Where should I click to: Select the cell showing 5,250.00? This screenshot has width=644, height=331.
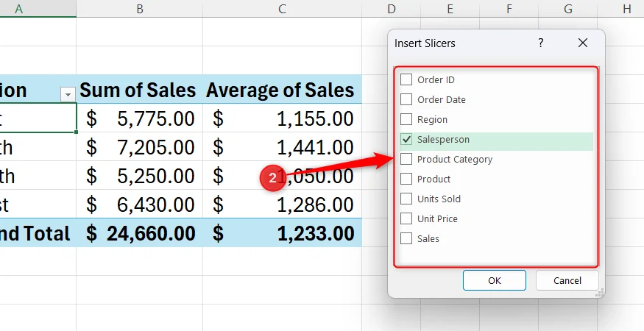tap(140, 176)
